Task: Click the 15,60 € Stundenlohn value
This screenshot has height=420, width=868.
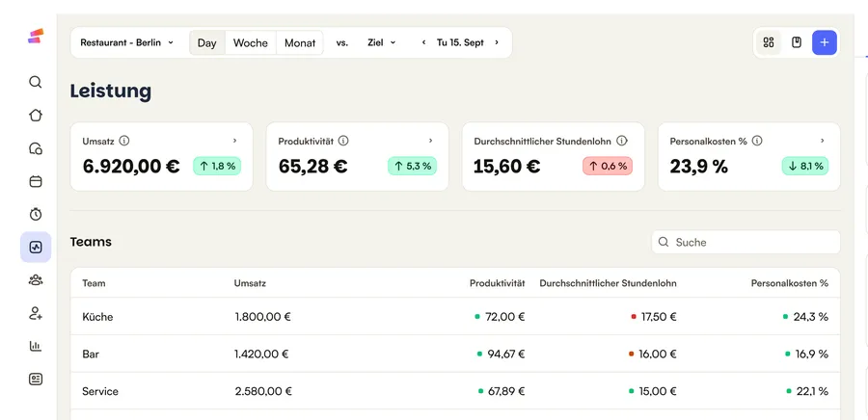Action: (x=506, y=166)
